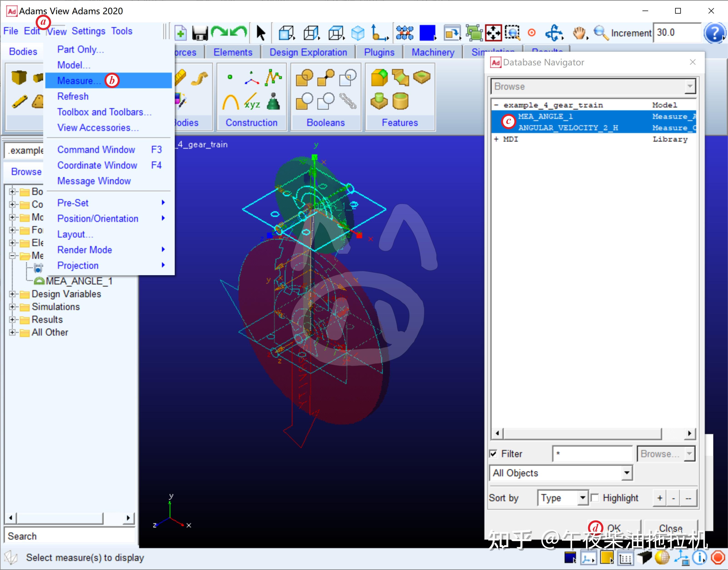Click the magnifier zoom icon
The image size is (728, 570).
point(601,33)
